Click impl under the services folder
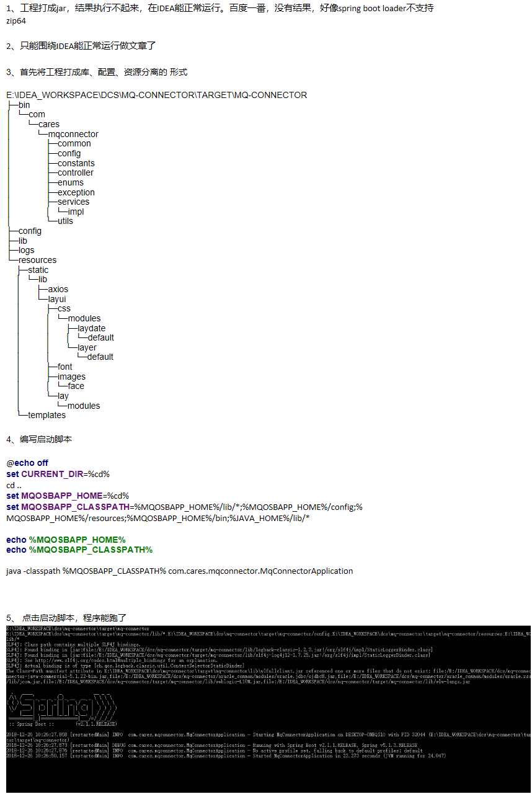This screenshot has width=532, height=794. tap(76, 212)
